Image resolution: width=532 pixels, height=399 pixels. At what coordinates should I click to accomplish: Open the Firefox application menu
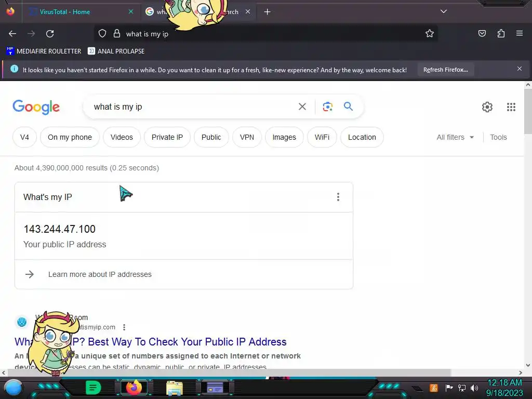[x=520, y=33]
